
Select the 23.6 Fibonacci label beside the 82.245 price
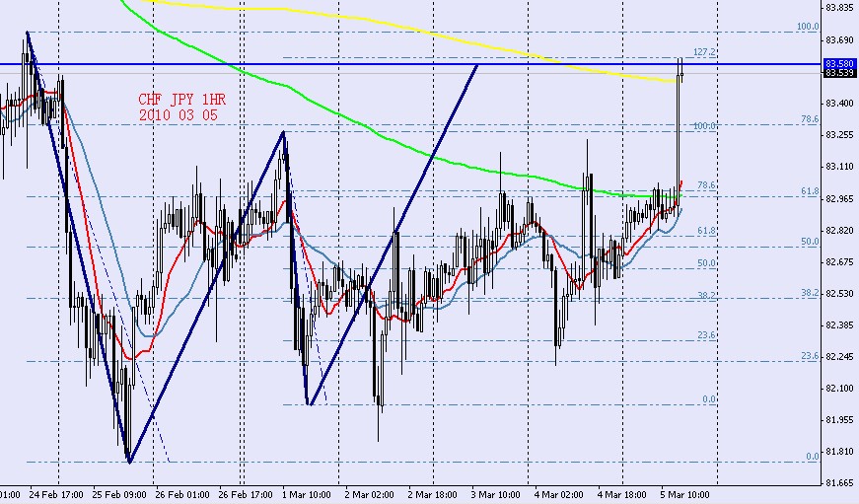tap(811, 356)
